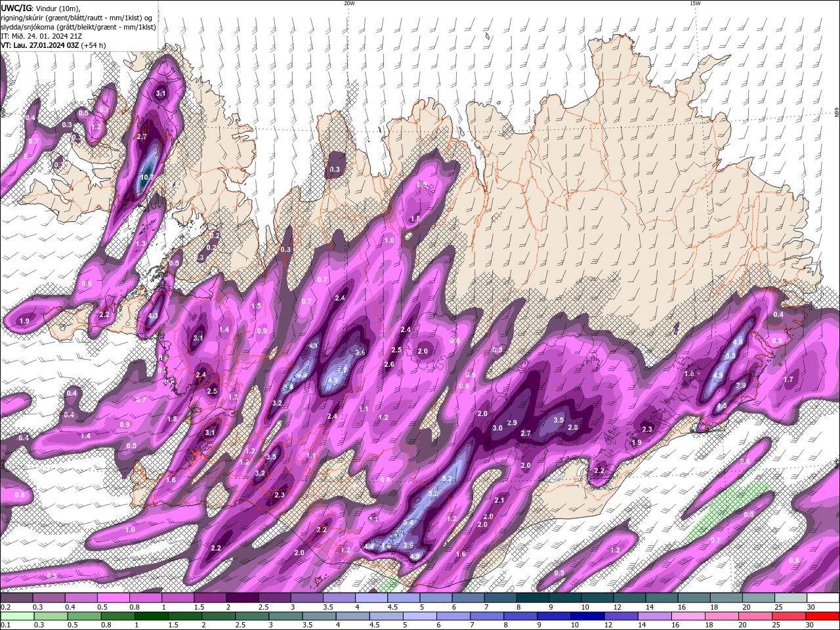Click the 'VT: Lau. 27.01.2024 03Z' valid time
840x630 pixels.
tap(41, 45)
